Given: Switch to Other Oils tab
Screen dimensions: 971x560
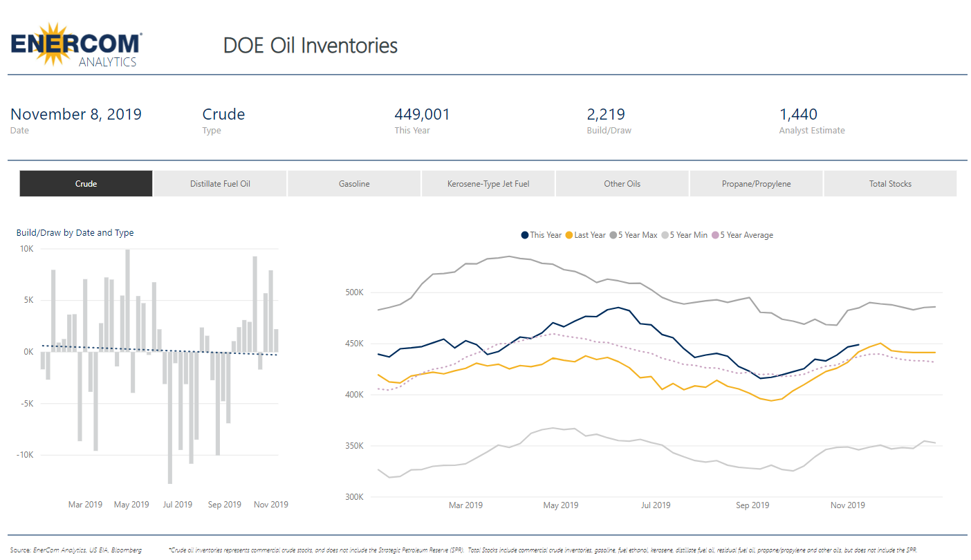Looking at the screenshot, I should point(622,184).
